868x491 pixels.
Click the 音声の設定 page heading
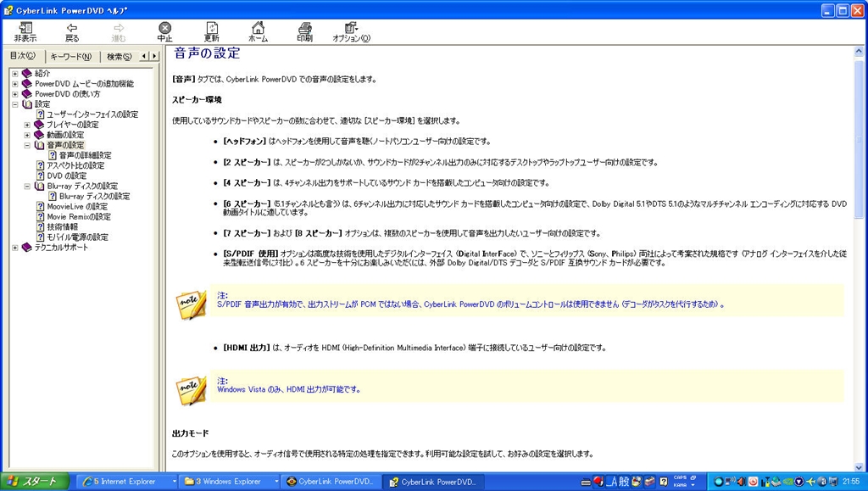207,53
